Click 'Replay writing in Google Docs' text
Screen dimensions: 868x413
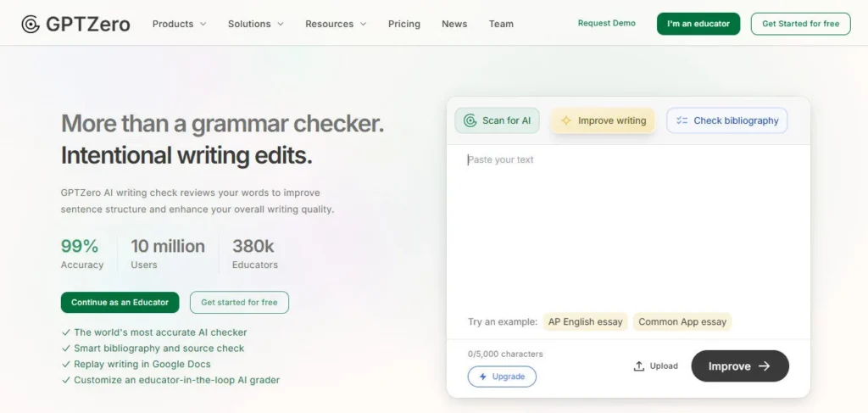(142, 365)
